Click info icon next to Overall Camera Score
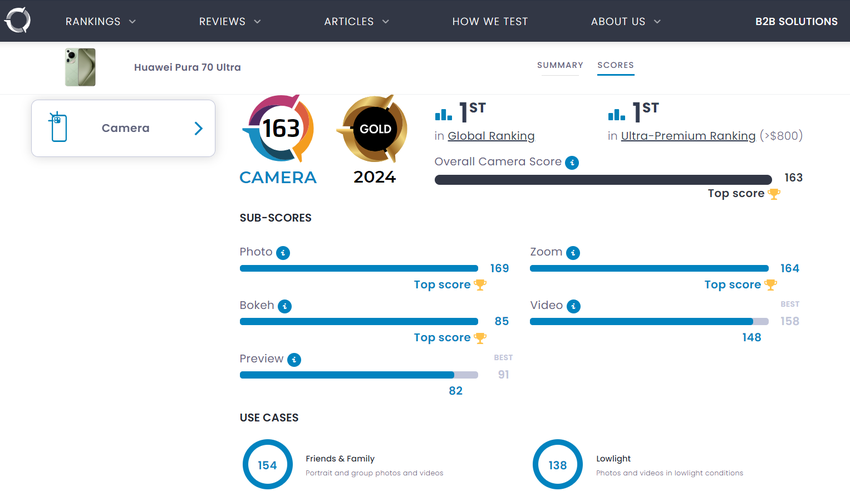850x491 pixels. 571,162
